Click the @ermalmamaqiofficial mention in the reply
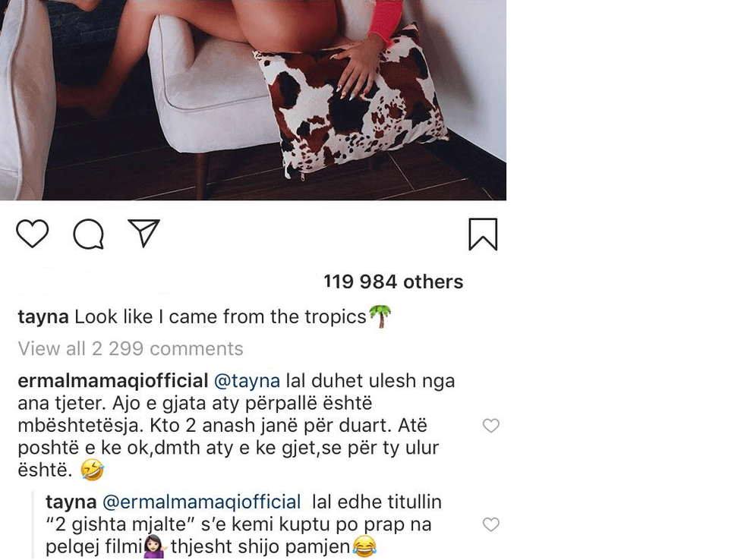Viewport: 744px width, 560px height. point(201,502)
